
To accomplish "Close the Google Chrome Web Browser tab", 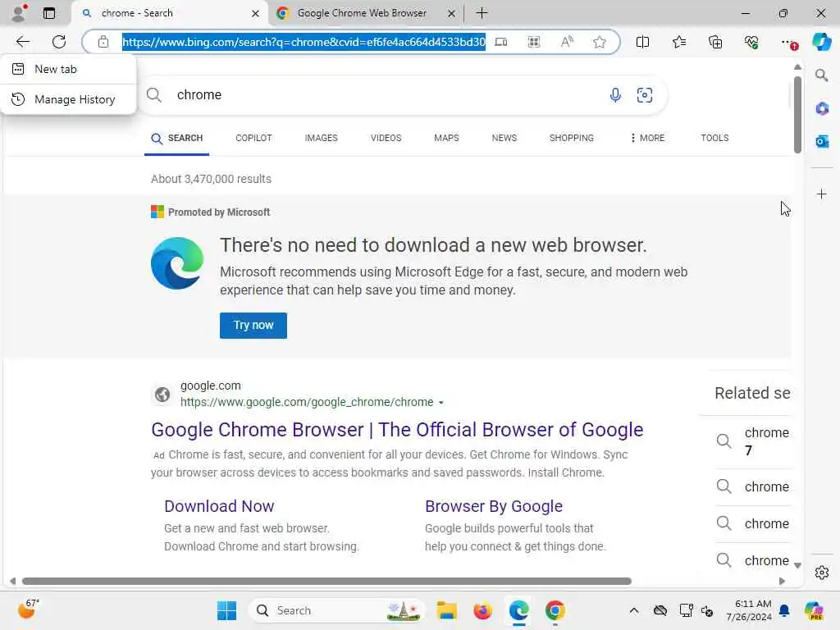I will click(x=452, y=13).
